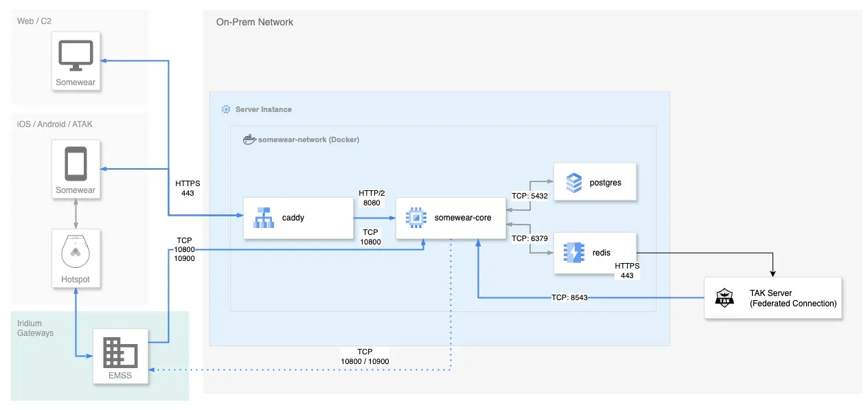Click the 'somewear-core' node name
868x410 pixels.
coord(463,218)
